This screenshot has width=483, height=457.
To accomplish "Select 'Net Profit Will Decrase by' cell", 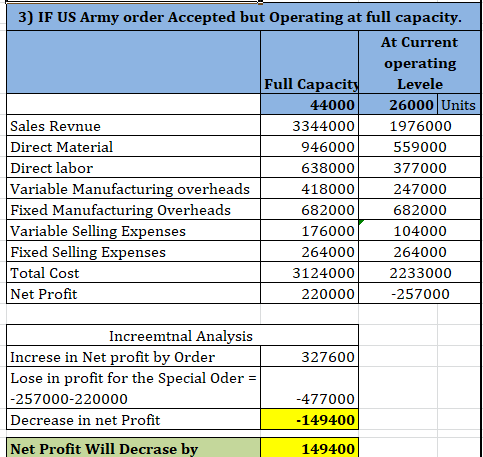I will pos(133,448).
